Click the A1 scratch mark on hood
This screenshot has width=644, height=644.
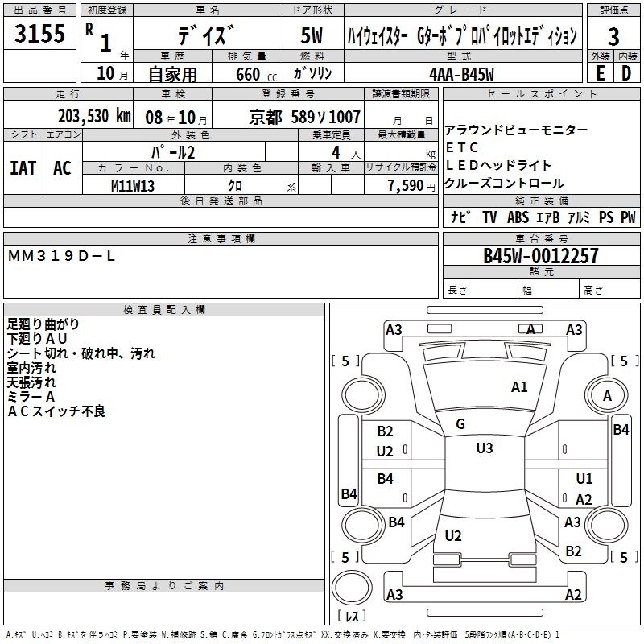[519, 387]
